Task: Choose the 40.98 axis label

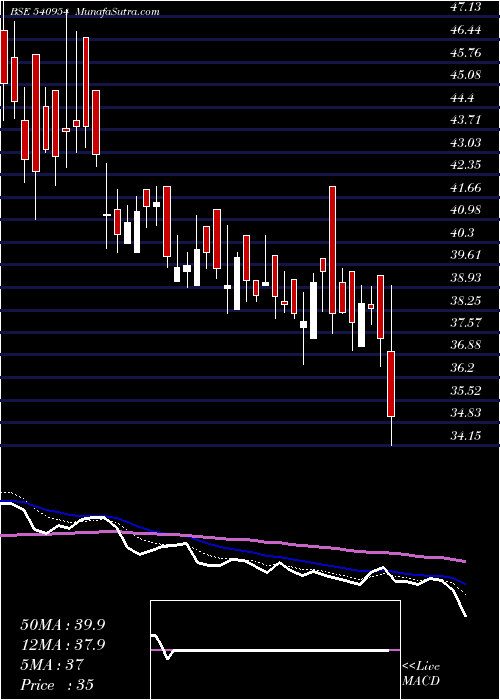Action: click(x=466, y=210)
